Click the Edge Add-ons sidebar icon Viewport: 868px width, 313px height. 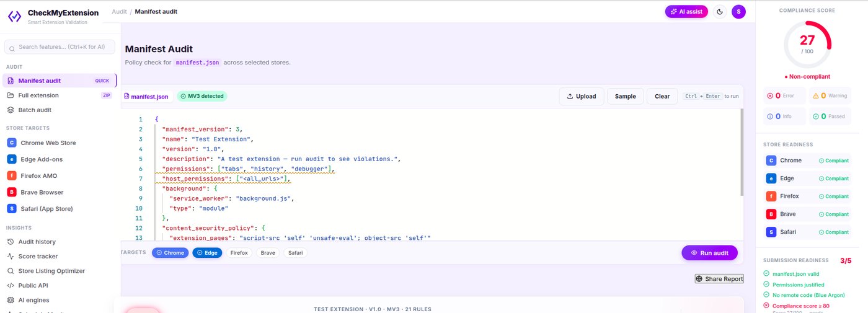click(x=11, y=159)
